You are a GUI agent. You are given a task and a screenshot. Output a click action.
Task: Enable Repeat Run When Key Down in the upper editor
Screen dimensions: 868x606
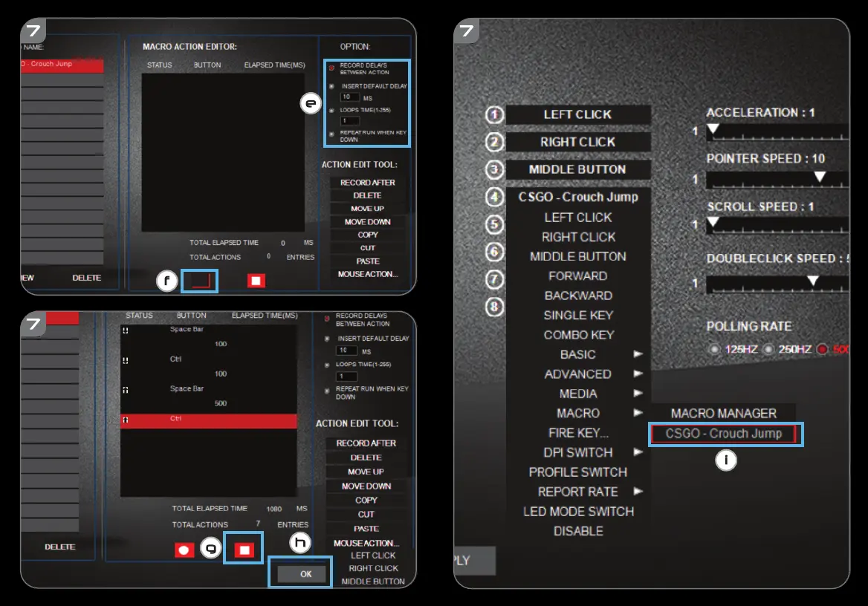331,134
